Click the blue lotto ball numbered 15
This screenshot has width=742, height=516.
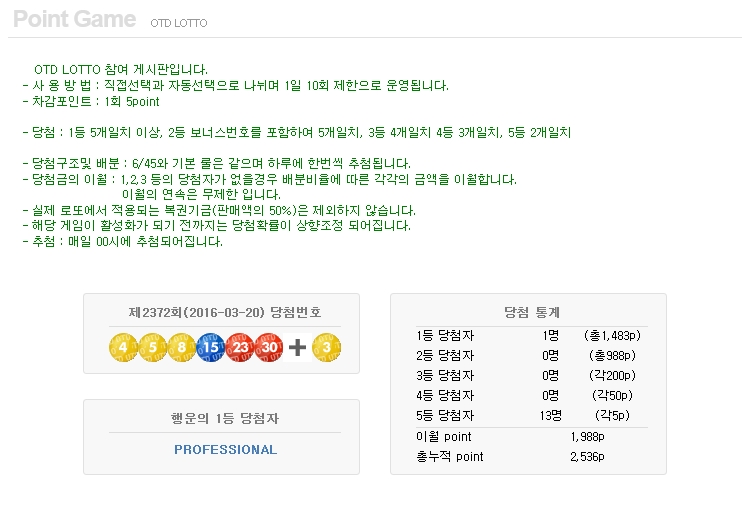coord(211,347)
